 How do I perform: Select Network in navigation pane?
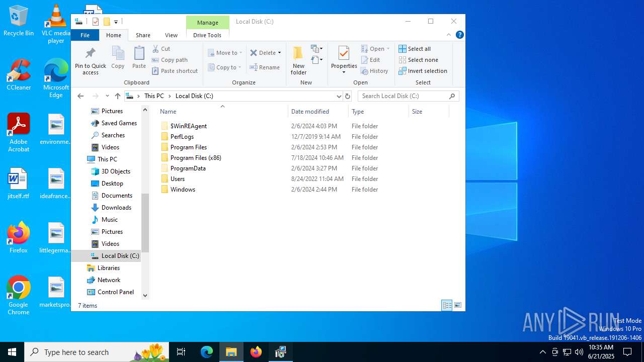[109, 280]
